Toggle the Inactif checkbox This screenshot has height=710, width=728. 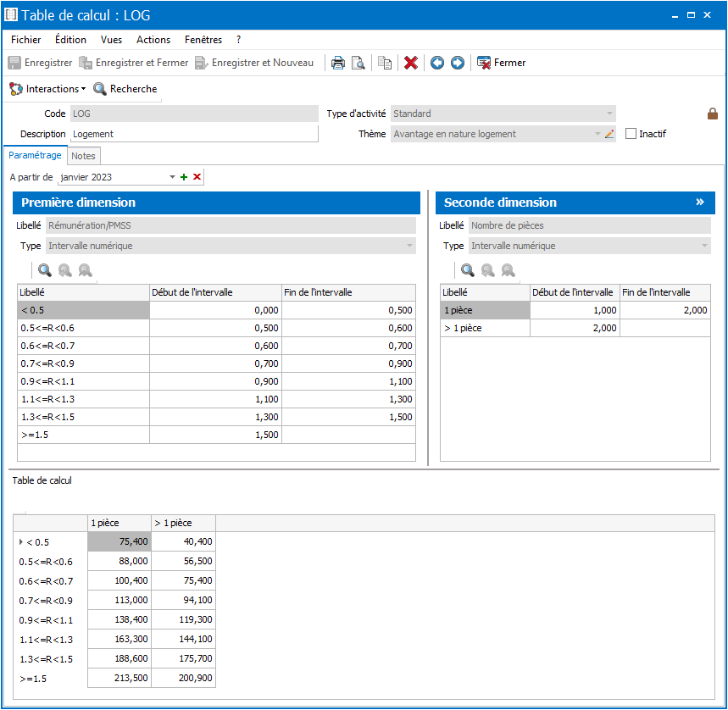631,134
